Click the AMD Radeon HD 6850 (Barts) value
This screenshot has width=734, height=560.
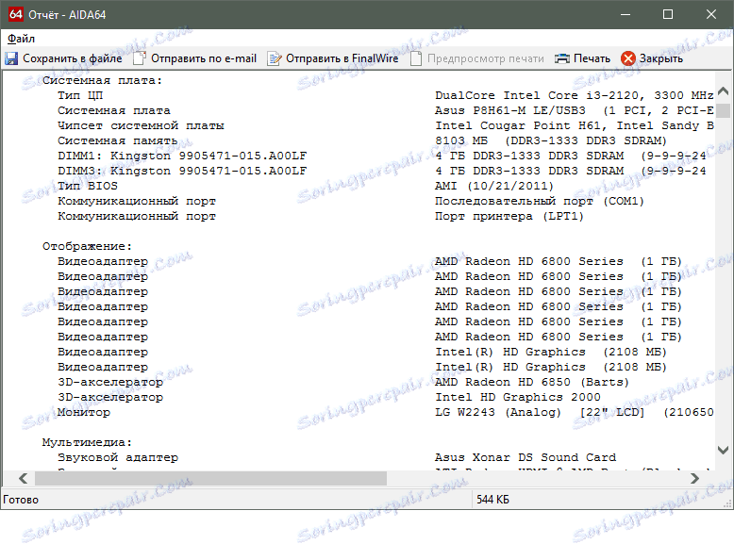532,382
